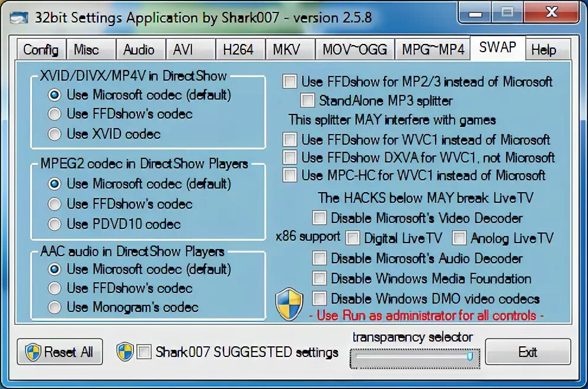Click the app icon in the title bar
This screenshot has height=389, width=588.
(18, 18)
